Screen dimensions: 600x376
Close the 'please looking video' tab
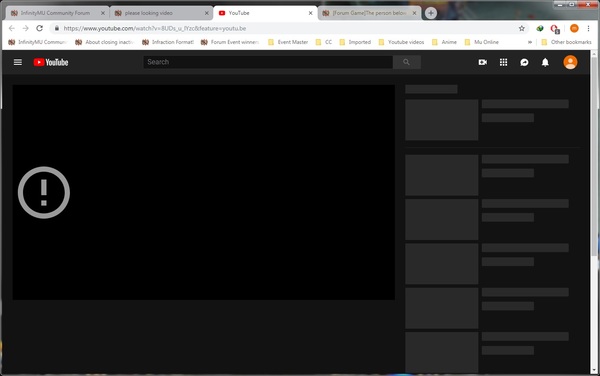207,13
